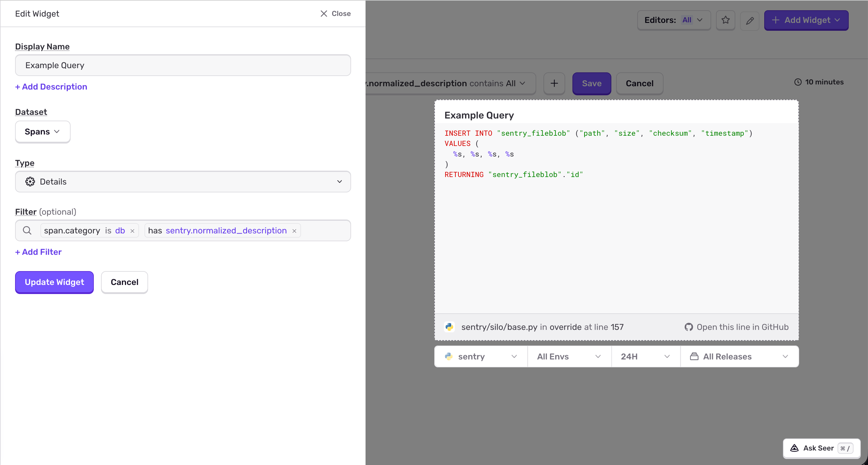Open the 24H time range dropdown
Viewport: 868px width, 465px height.
click(x=646, y=356)
